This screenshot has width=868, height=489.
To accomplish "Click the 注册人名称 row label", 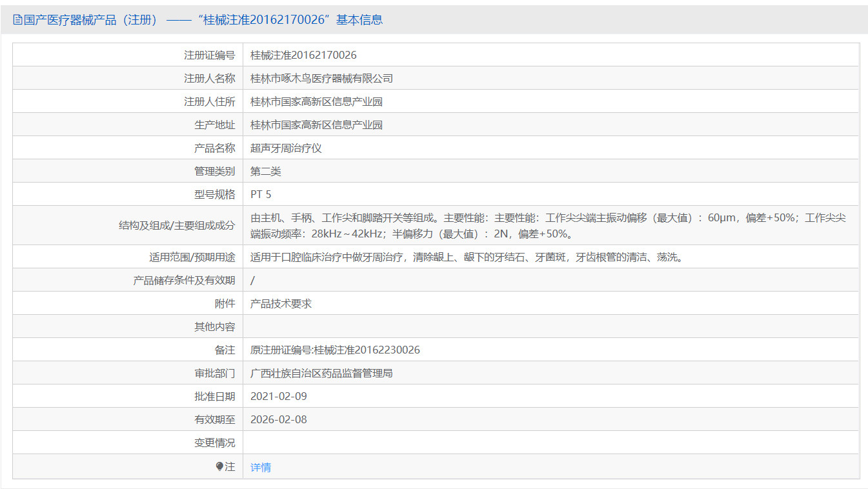I will [210, 78].
